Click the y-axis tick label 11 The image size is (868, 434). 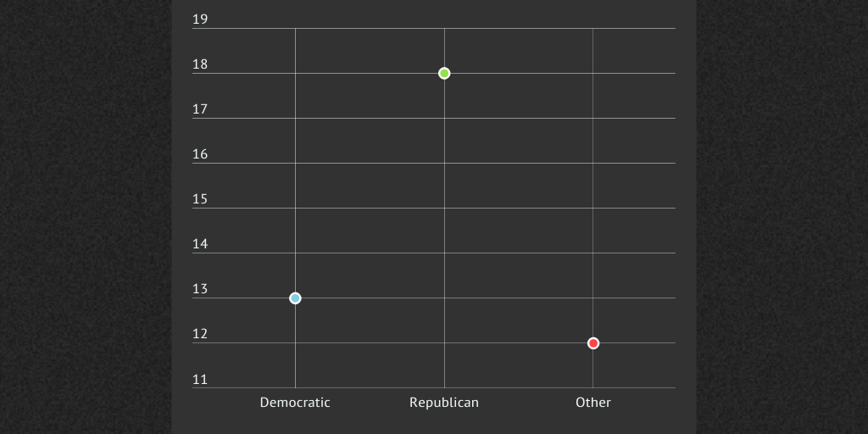[x=200, y=379]
